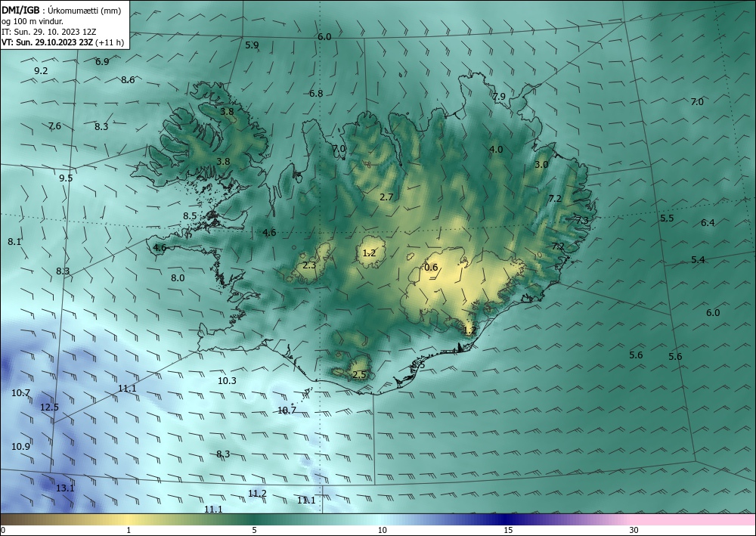Viewport: 756px width, 536px height.
Task: Click the 11.2 value label
Action: click(x=257, y=493)
